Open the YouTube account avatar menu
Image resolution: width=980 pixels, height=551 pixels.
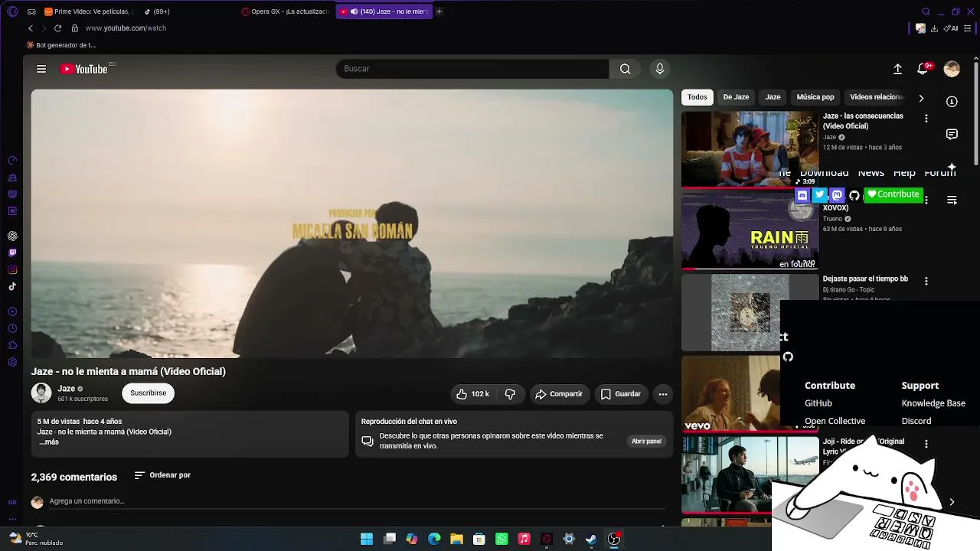952,69
